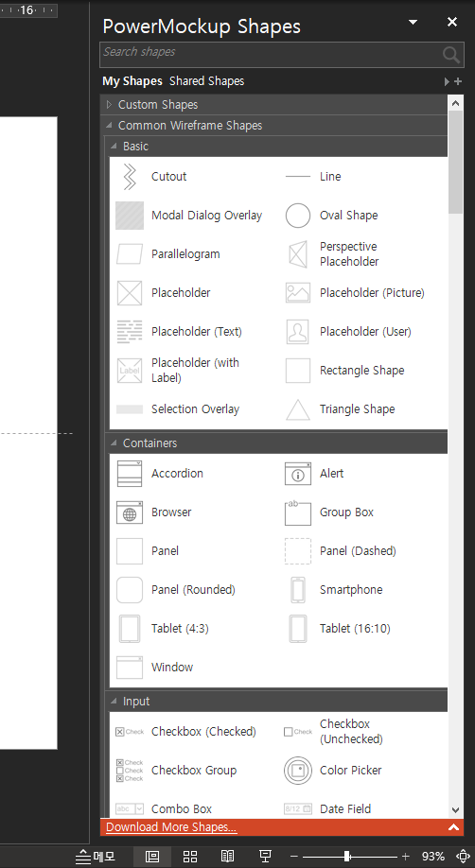Open zoom dialog via 93% level
Image resolution: width=475 pixels, height=868 pixels.
[x=432, y=857]
